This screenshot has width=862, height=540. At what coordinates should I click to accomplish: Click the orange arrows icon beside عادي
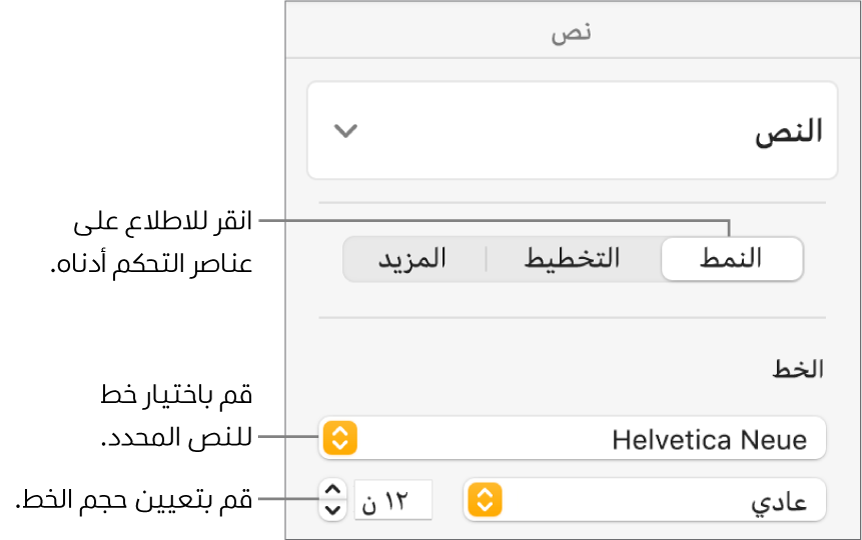pos(485,499)
